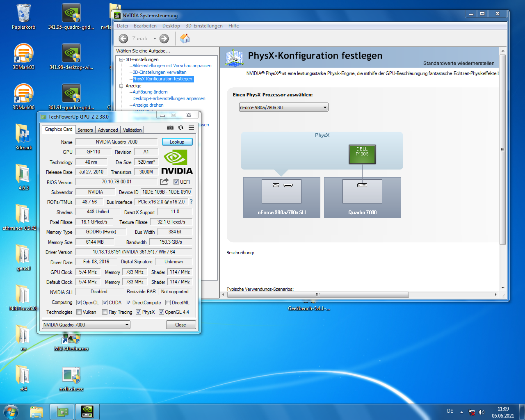The width and height of the screenshot is (525, 420).
Task: Collapse the 3D-Einstellungen tree node
Action: coord(121,59)
